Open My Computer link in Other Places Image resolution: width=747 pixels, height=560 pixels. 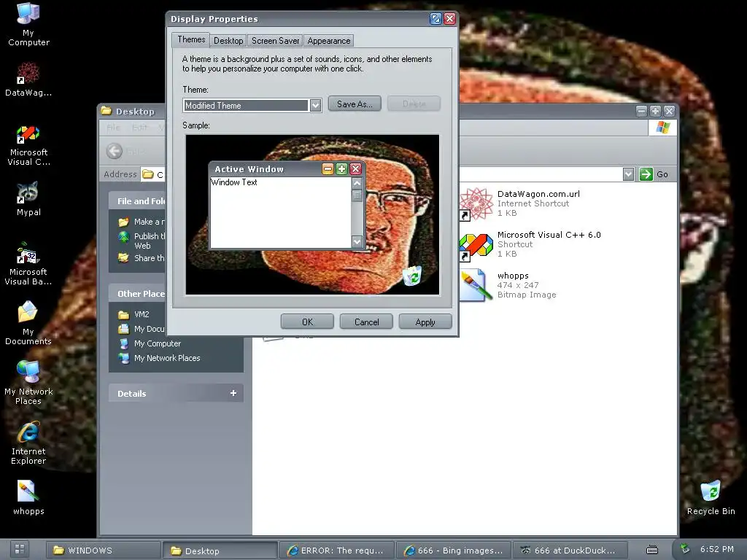(x=158, y=343)
